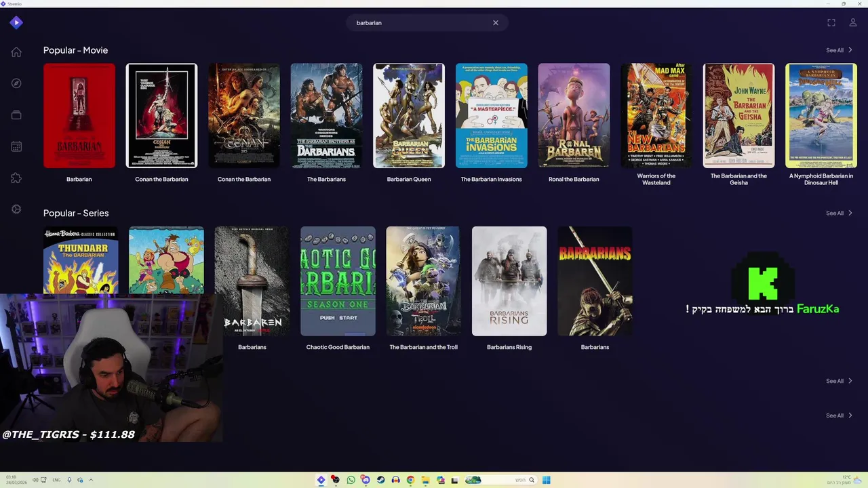
Task: Open WhatsApp from the taskbar
Action: [x=351, y=480]
